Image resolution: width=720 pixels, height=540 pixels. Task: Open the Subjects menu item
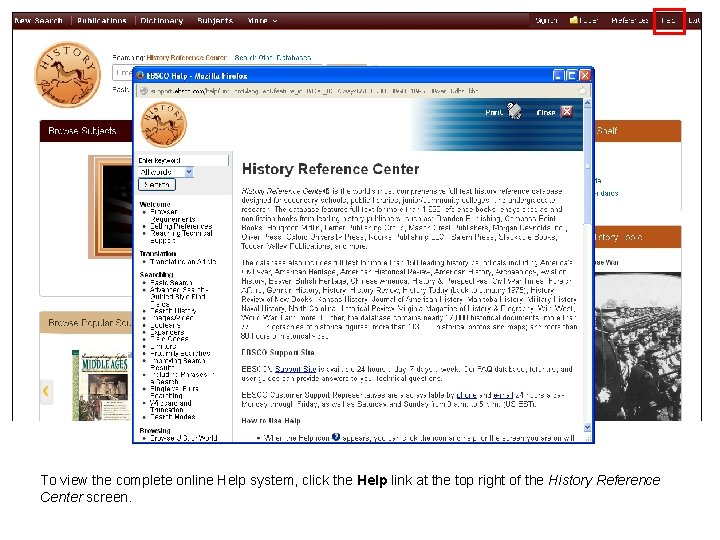tap(215, 21)
